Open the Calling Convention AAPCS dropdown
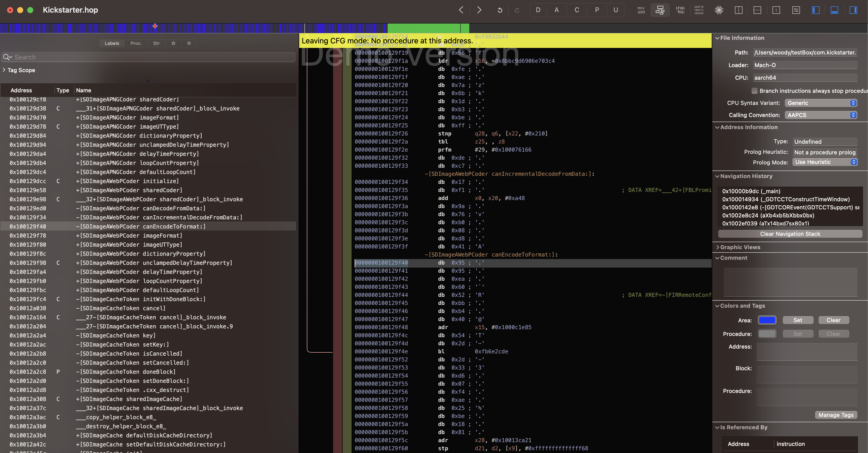 point(820,115)
